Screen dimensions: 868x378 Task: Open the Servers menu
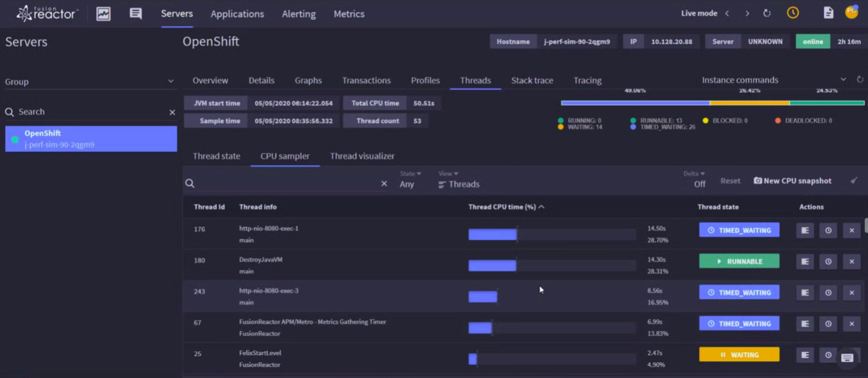click(177, 13)
